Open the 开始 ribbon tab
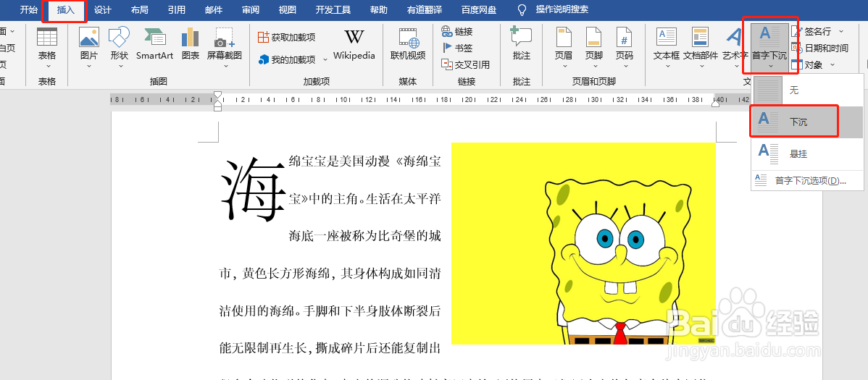Viewport: 868px width, 380px height. click(29, 10)
